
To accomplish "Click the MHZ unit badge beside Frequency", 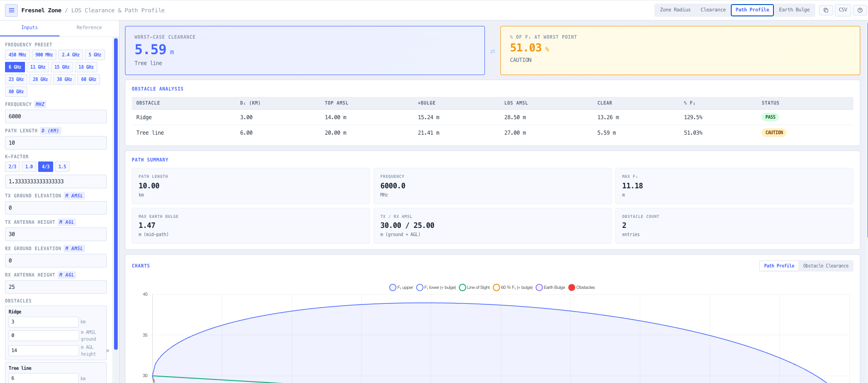I will (x=40, y=105).
